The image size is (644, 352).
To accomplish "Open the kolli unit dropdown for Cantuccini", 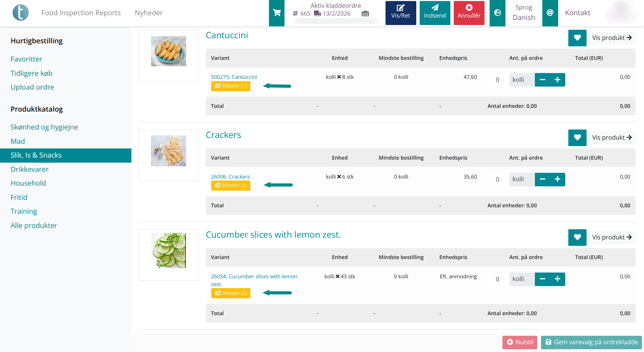I will pyautogui.click(x=521, y=79).
